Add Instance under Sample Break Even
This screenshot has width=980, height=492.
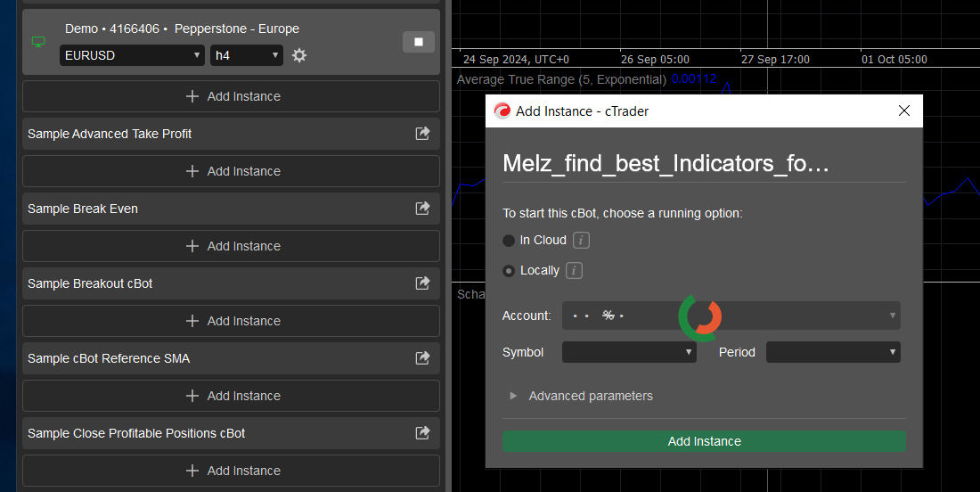232,246
